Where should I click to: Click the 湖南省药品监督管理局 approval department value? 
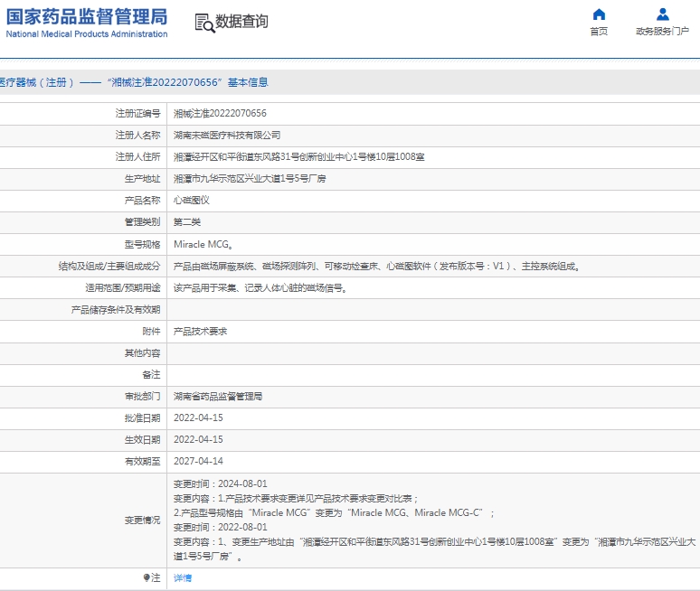tap(218, 396)
